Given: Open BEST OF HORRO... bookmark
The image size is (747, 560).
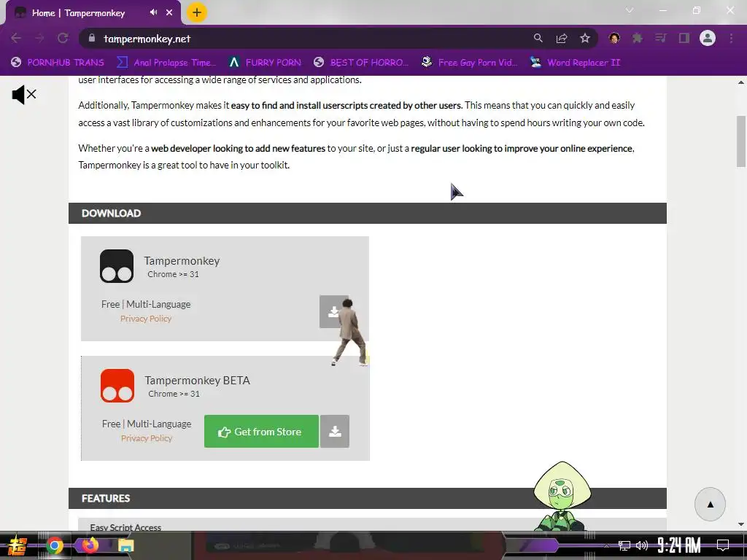Looking at the screenshot, I should (x=362, y=63).
